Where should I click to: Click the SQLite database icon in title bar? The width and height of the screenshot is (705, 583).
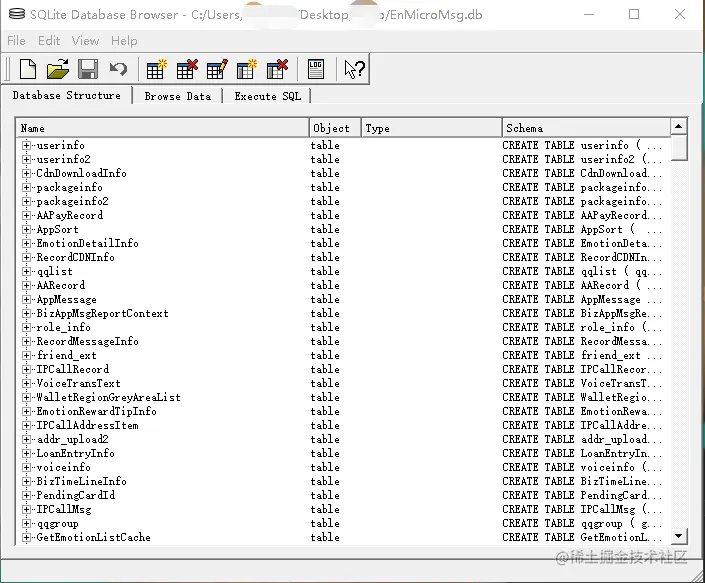17,14
